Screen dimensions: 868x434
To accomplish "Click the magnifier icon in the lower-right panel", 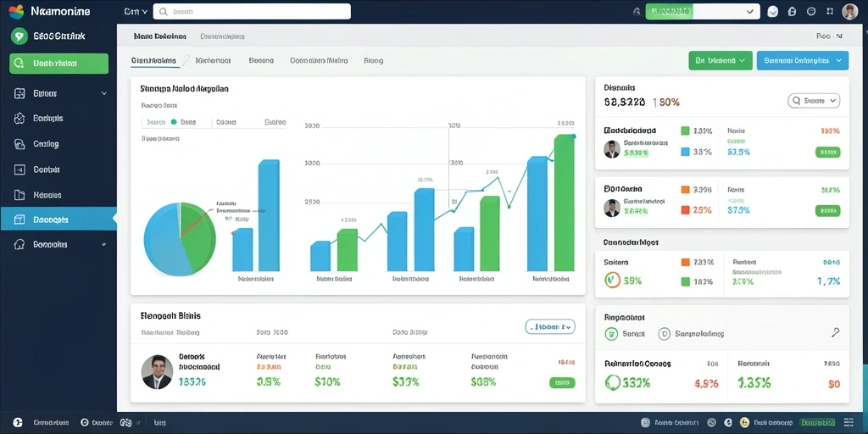I will click(x=835, y=332).
